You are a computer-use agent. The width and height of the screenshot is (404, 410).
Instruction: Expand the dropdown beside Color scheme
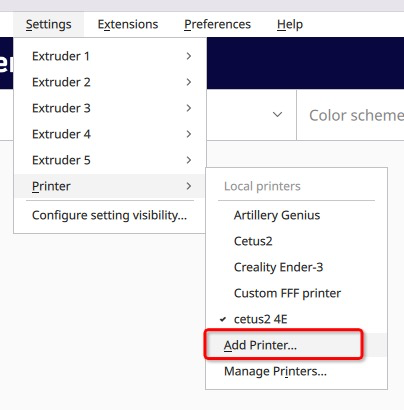tap(277, 115)
